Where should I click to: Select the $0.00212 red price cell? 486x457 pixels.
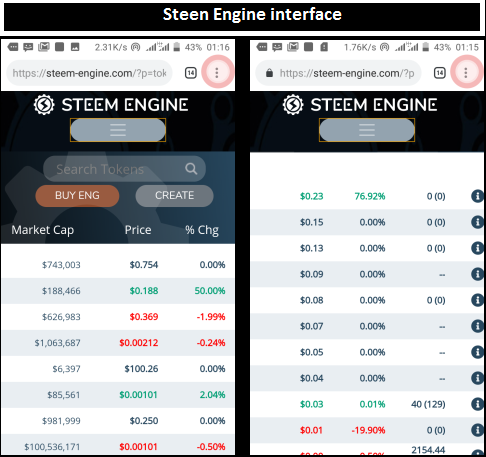139,343
